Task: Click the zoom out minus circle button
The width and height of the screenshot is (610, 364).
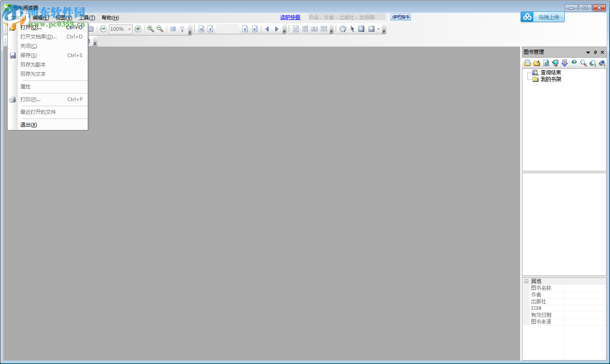Action: click(103, 29)
